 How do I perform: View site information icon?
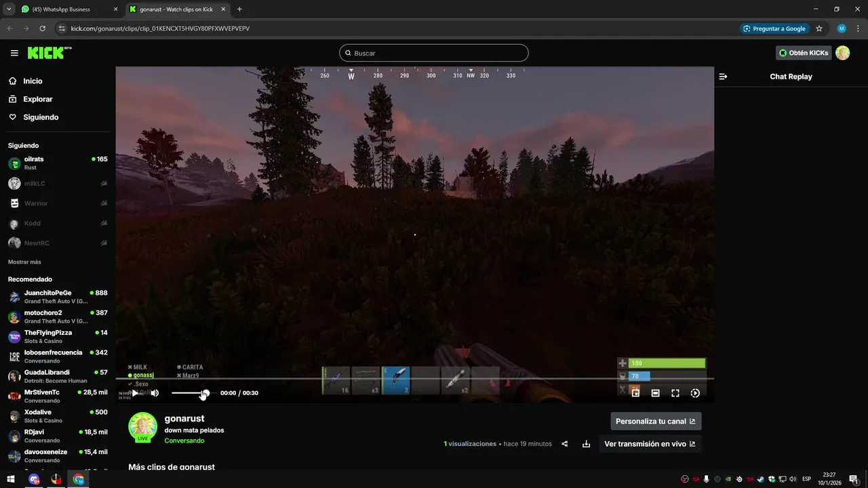coord(62,28)
